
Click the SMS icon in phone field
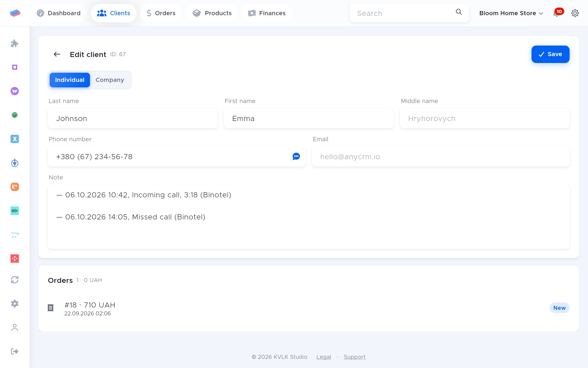tap(296, 156)
